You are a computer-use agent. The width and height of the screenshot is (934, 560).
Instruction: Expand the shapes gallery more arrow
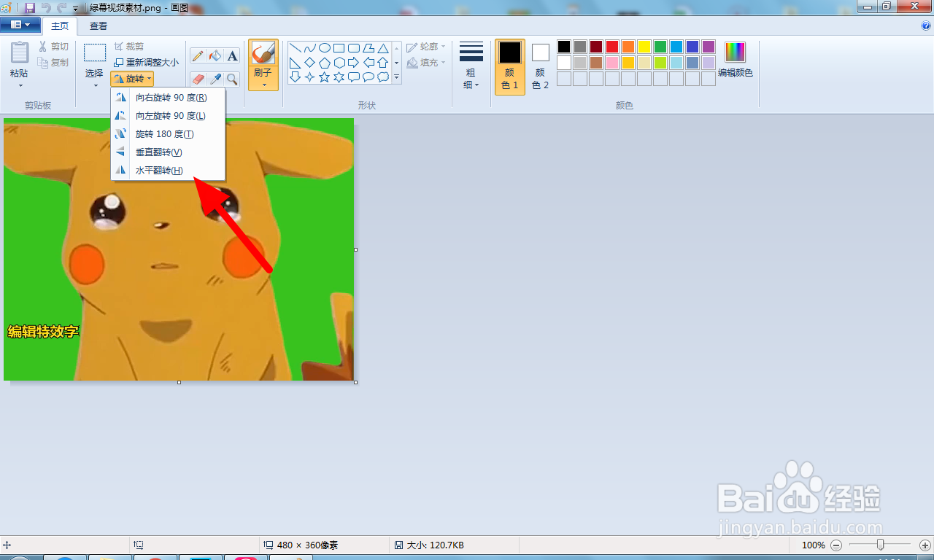click(397, 77)
